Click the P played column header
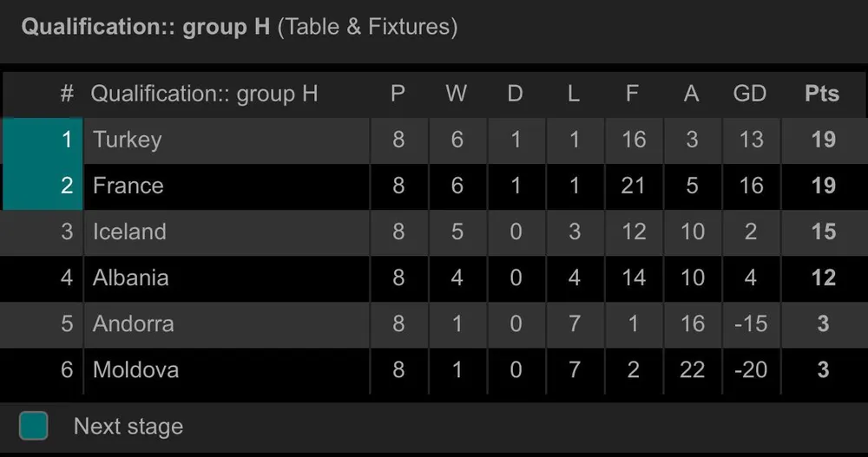 [x=398, y=94]
